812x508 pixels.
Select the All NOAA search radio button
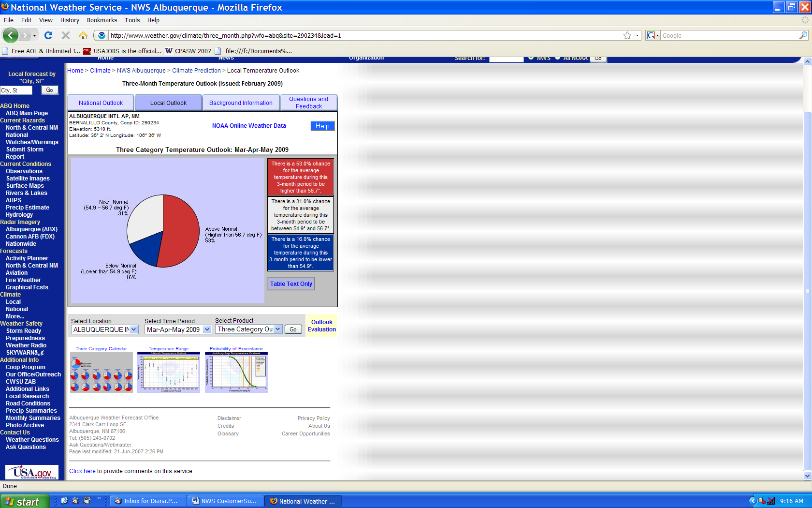tap(558, 58)
